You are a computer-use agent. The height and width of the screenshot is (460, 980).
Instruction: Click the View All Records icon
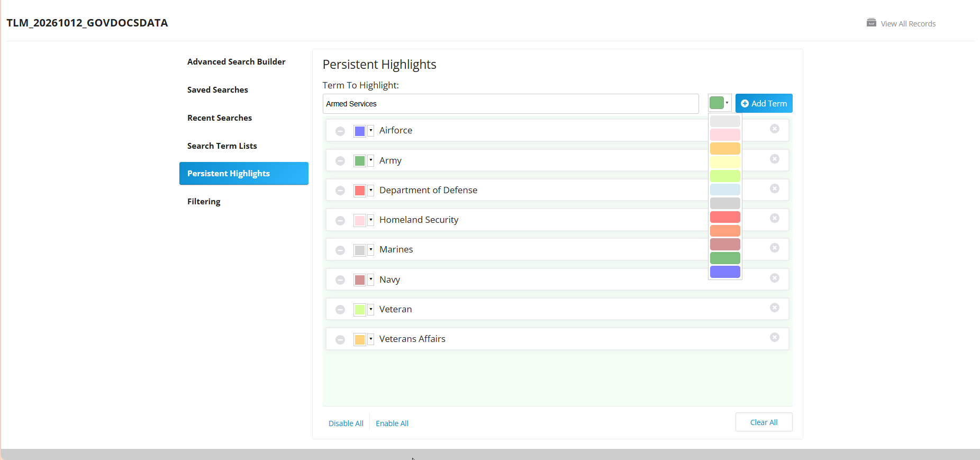[871, 23]
